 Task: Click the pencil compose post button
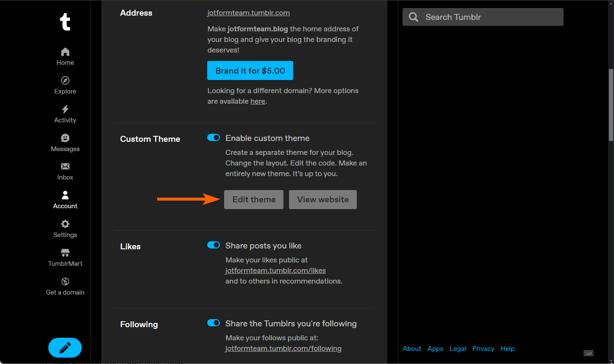[65, 348]
